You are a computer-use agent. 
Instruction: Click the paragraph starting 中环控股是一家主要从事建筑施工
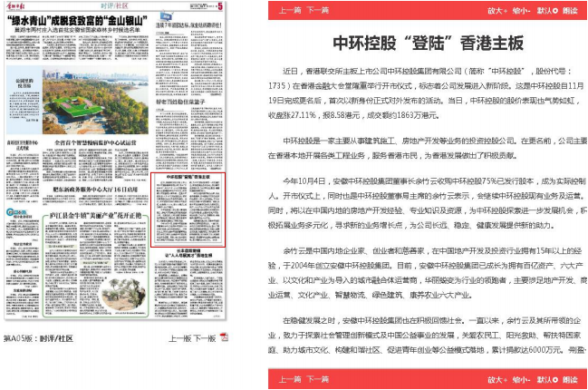point(428,148)
